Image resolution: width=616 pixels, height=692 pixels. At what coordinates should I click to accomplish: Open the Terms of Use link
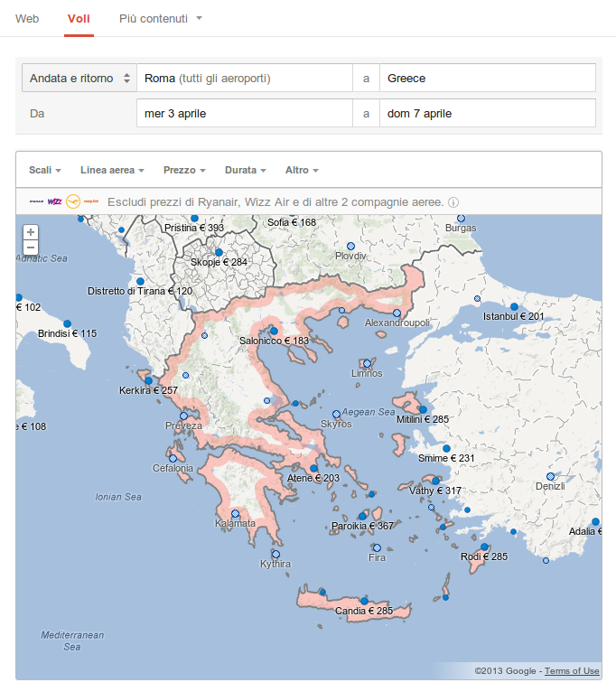pyautogui.click(x=572, y=670)
